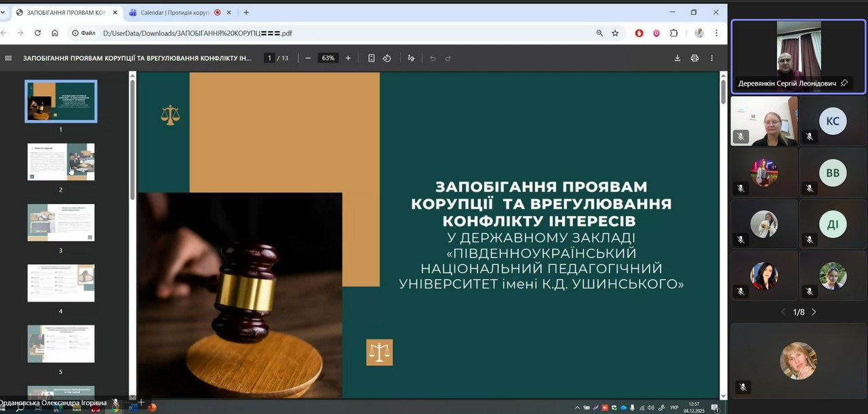Go to next participants page arrow
Viewport: 868px width, 414px height.
coord(814,312)
